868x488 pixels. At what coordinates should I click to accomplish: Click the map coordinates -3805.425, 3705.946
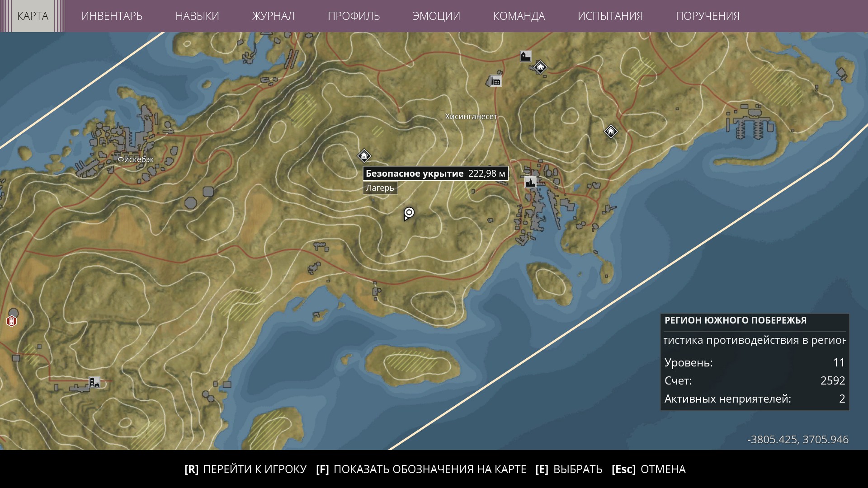(x=798, y=440)
